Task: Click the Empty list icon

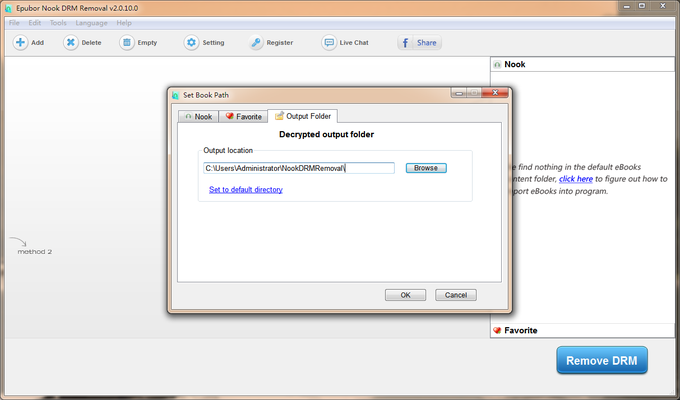Action: coord(127,43)
